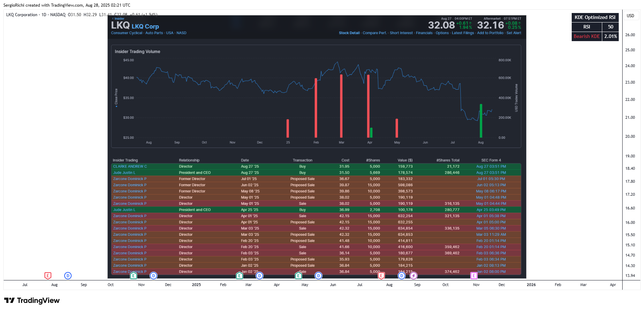Open the May 01 04:48 PM SEC filing

[x=491, y=197]
